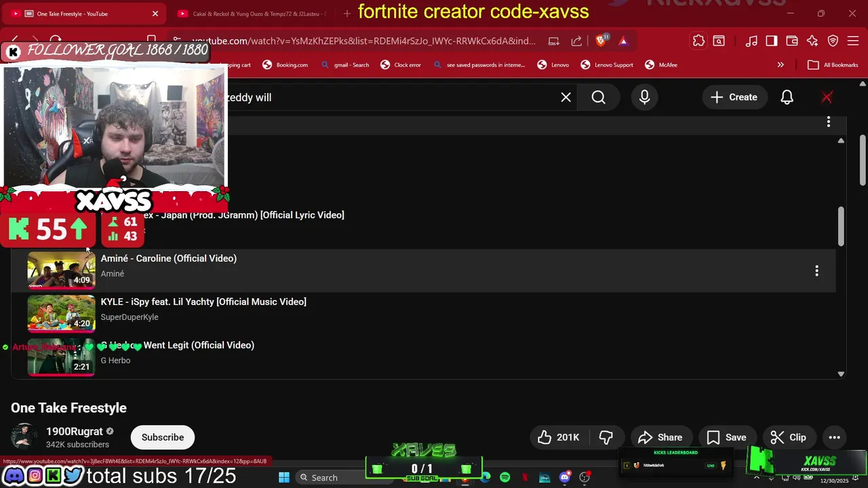
Task: Subscribe to 1900Rugrat channel
Action: (x=163, y=437)
